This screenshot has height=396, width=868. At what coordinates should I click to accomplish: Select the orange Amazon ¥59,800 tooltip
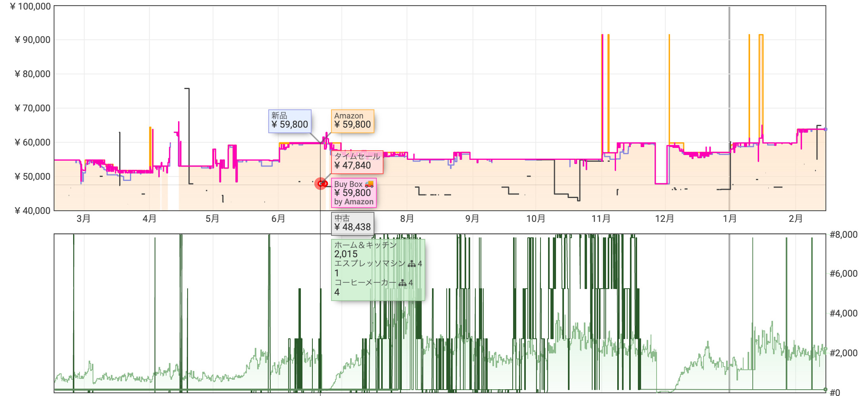[353, 121]
